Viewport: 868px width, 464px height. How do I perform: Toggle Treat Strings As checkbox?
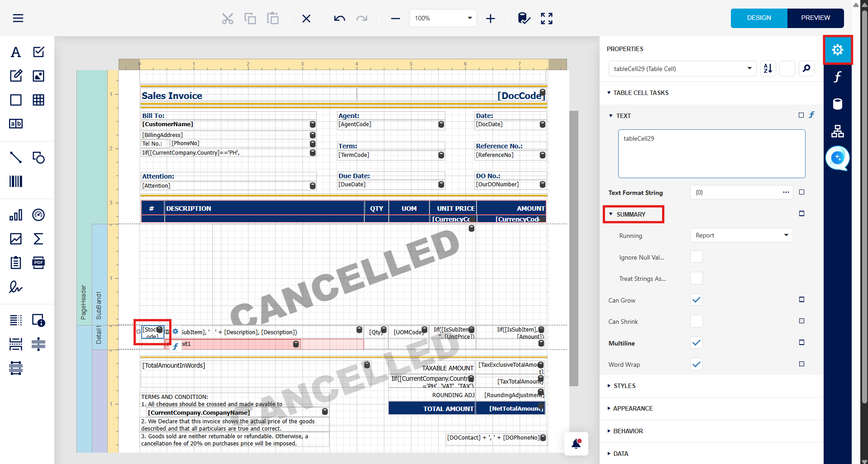click(x=696, y=278)
